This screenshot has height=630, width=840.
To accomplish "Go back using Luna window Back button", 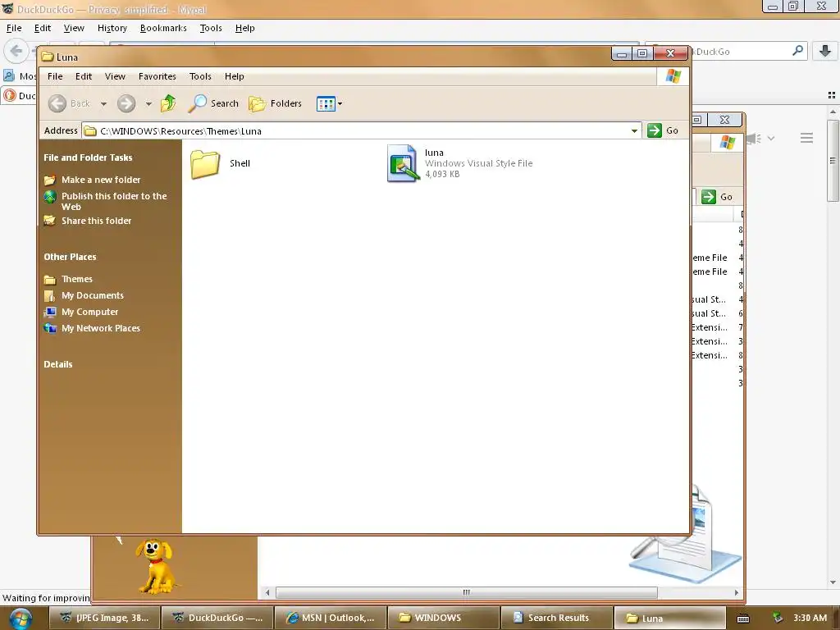I will point(69,103).
